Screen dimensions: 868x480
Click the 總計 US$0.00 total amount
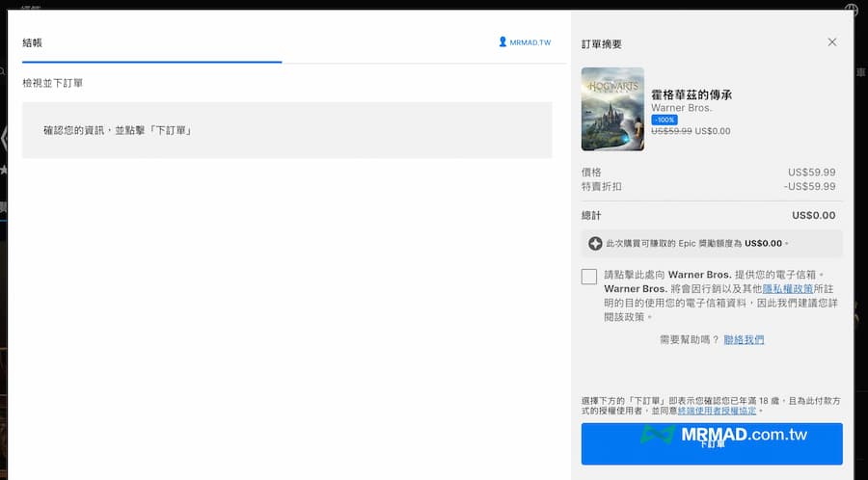[x=814, y=215]
